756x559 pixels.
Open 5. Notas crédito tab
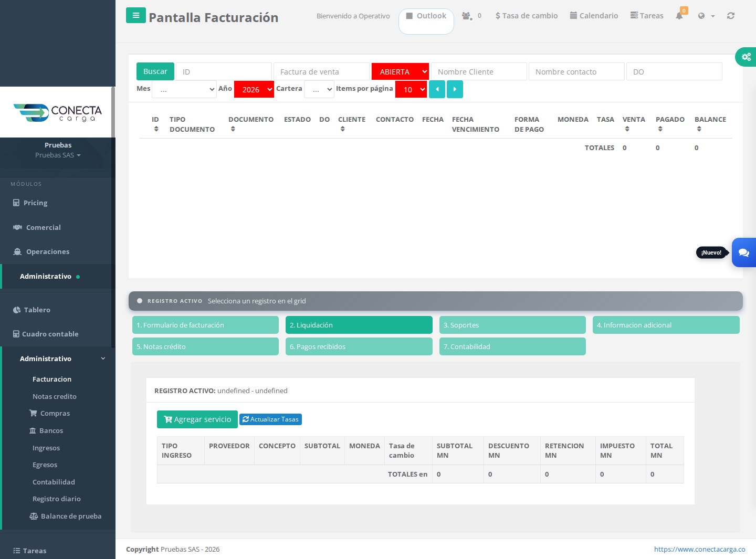point(205,346)
